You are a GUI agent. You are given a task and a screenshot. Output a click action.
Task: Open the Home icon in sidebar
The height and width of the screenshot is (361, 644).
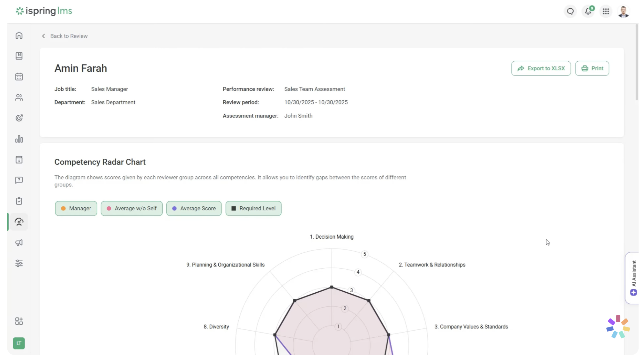point(19,35)
